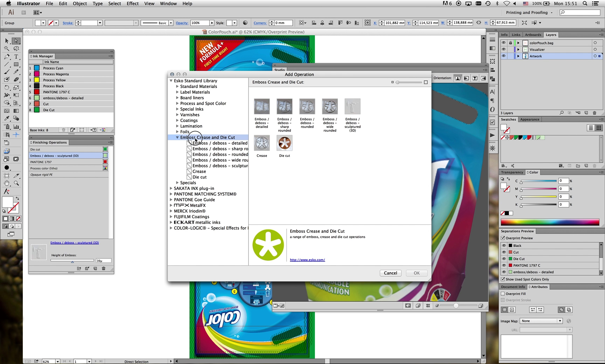
Task: Select the Crease operation icon
Action: pos(262,143)
